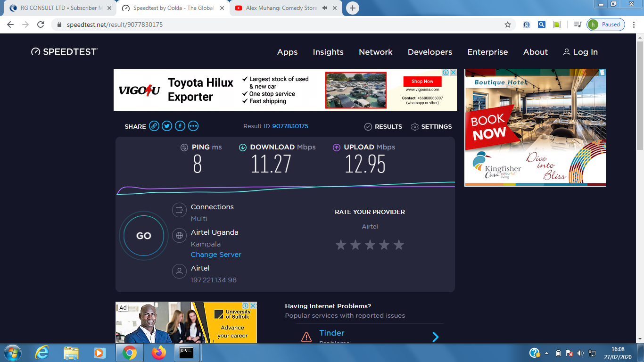
Task: Open Firefox from the taskbar
Action: (159, 353)
